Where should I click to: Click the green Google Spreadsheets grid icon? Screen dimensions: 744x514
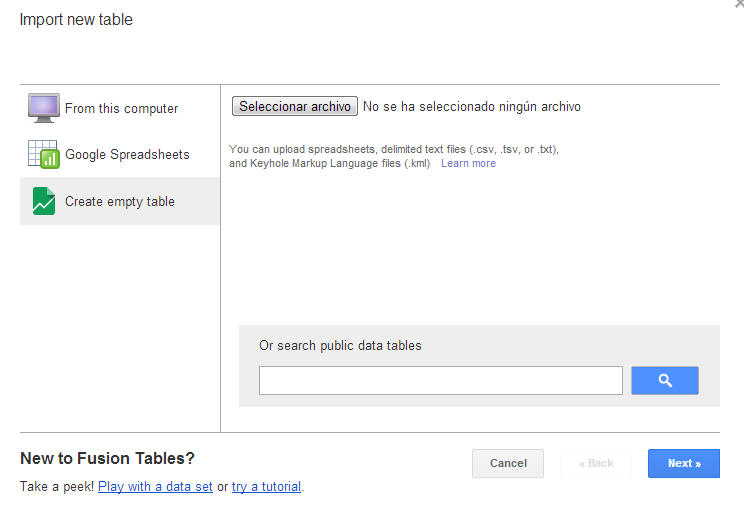(44, 154)
